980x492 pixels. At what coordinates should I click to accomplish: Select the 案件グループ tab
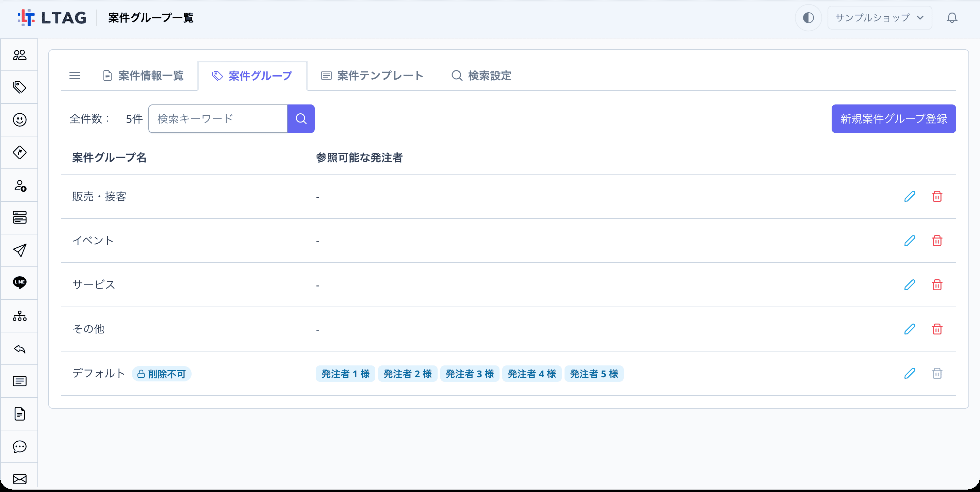point(252,76)
